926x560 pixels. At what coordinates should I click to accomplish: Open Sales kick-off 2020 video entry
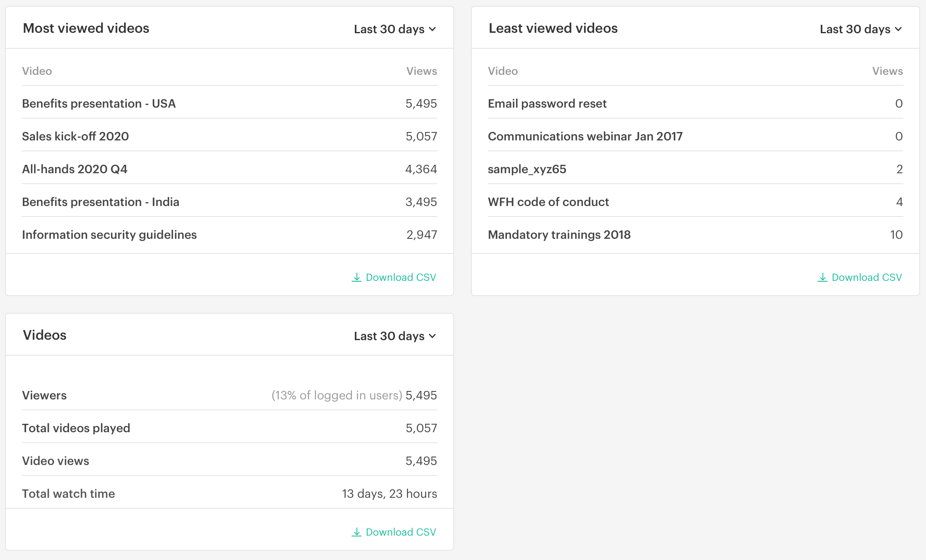pyautogui.click(x=75, y=136)
